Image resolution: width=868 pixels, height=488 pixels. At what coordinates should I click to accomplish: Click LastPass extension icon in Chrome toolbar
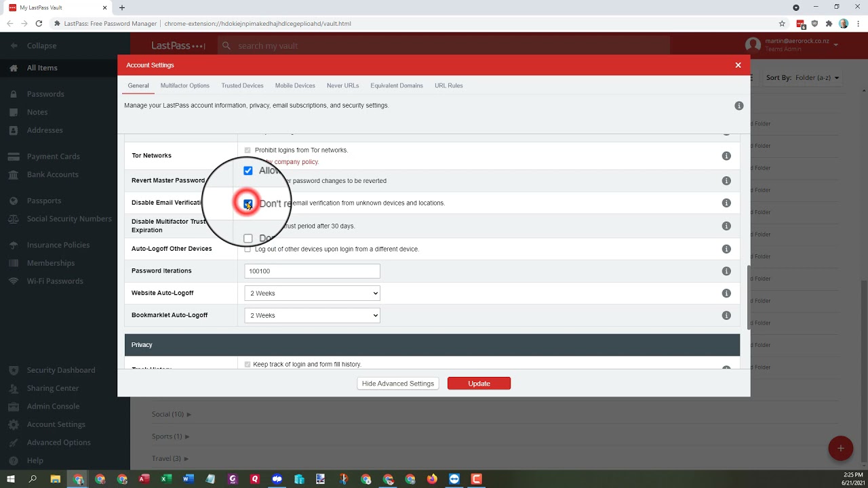pos(801,24)
